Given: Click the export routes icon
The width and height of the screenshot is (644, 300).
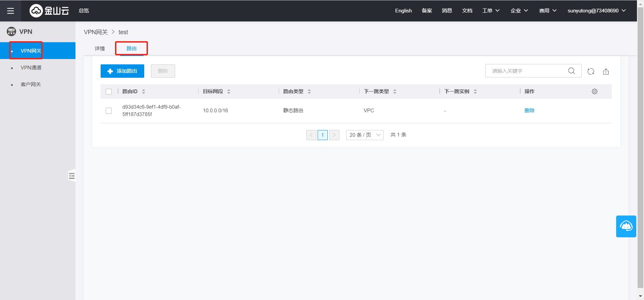Looking at the screenshot, I should (606, 71).
